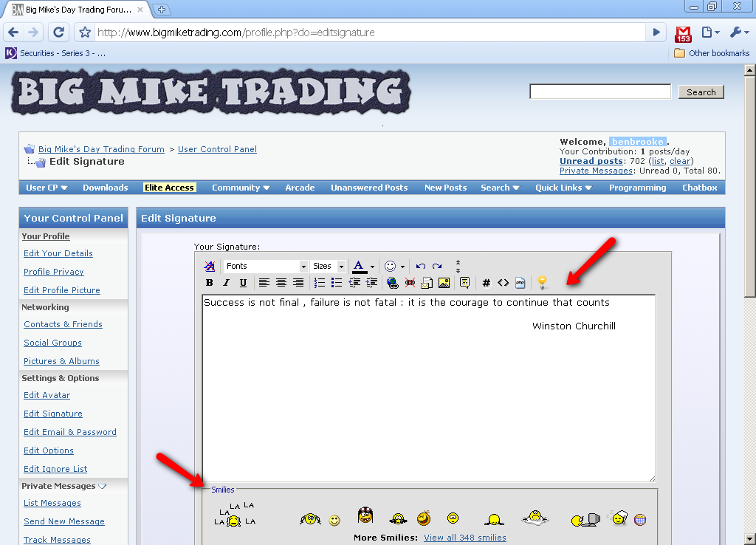The width and height of the screenshot is (756, 545).
Task: Click the Remove Text Formatting icon
Action: [209, 267]
